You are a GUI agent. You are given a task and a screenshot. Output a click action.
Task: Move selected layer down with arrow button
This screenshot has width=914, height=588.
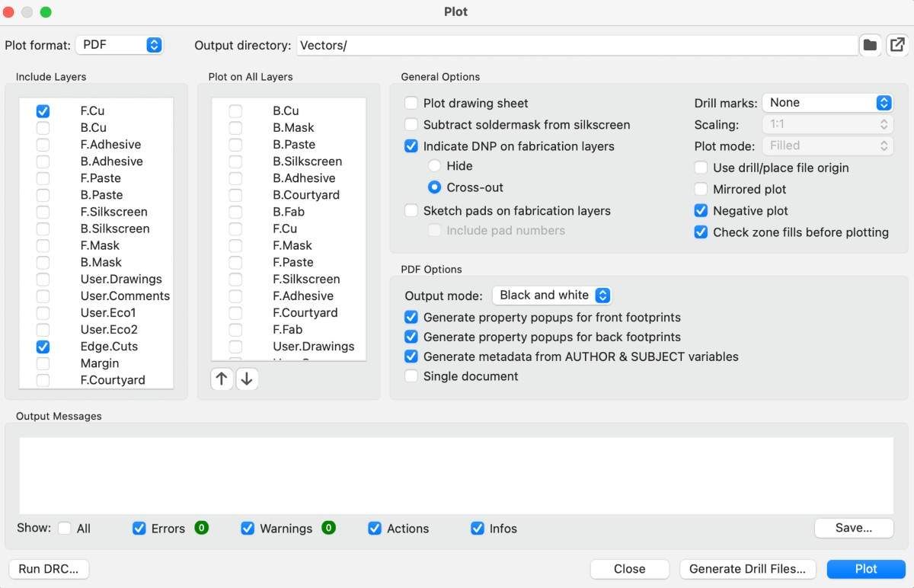click(x=247, y=379)
